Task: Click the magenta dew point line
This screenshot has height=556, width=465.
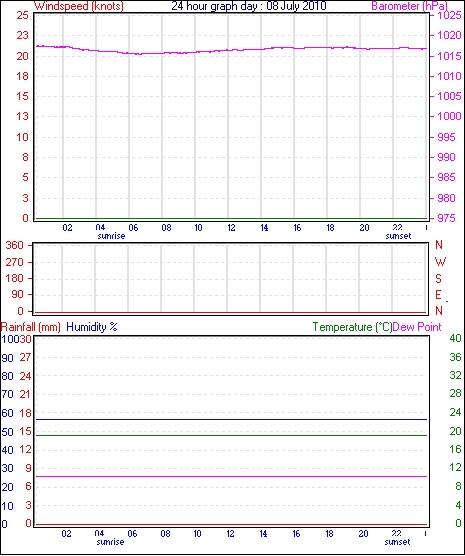Action: tap(231, 477)
